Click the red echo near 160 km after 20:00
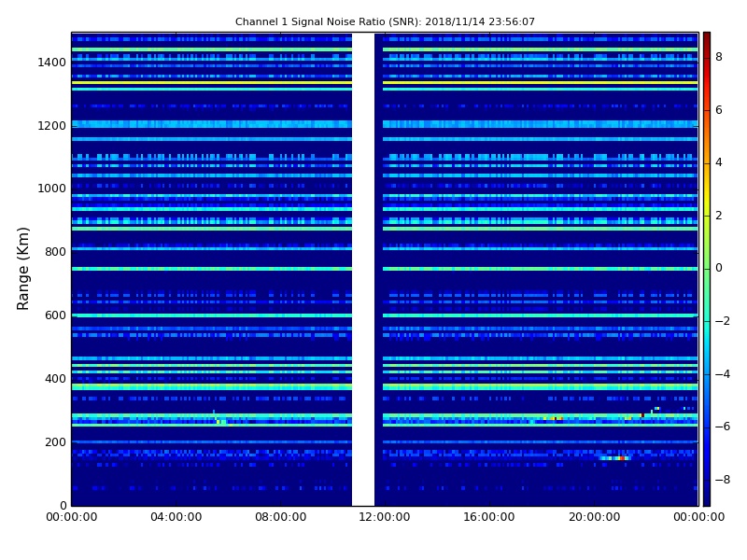Viewport: 747px width, 560px height. (621, 458)
